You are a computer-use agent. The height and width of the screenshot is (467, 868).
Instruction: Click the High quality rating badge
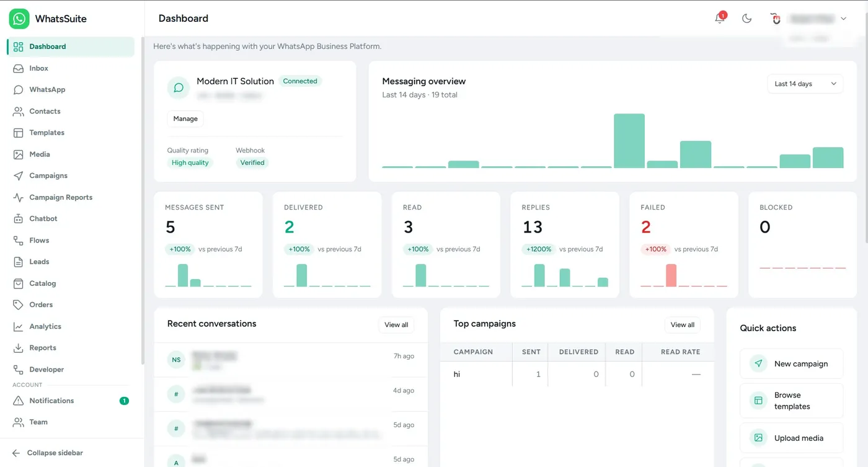(190, 162)
